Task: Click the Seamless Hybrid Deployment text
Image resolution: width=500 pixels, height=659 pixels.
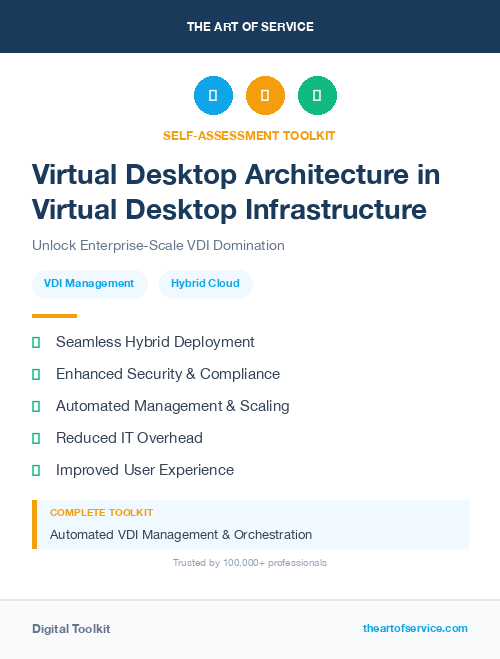Action: pyautogui.click(x=155, y=342)
